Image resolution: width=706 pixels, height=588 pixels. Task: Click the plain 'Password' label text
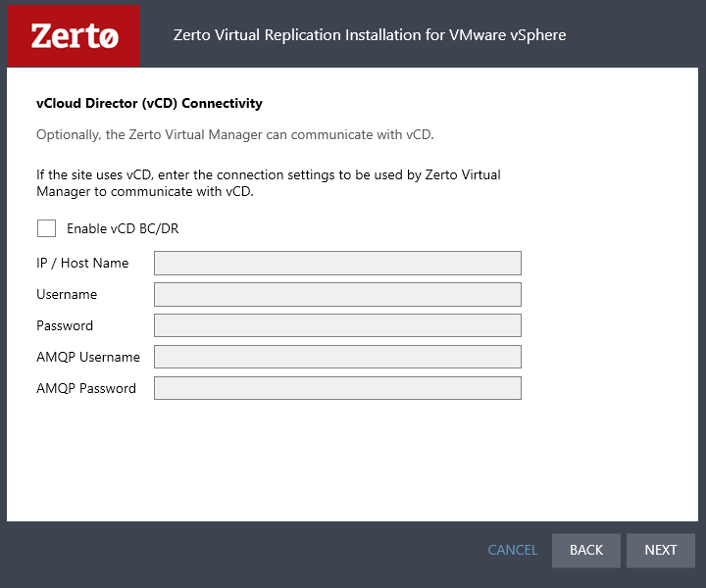point(65,325)
